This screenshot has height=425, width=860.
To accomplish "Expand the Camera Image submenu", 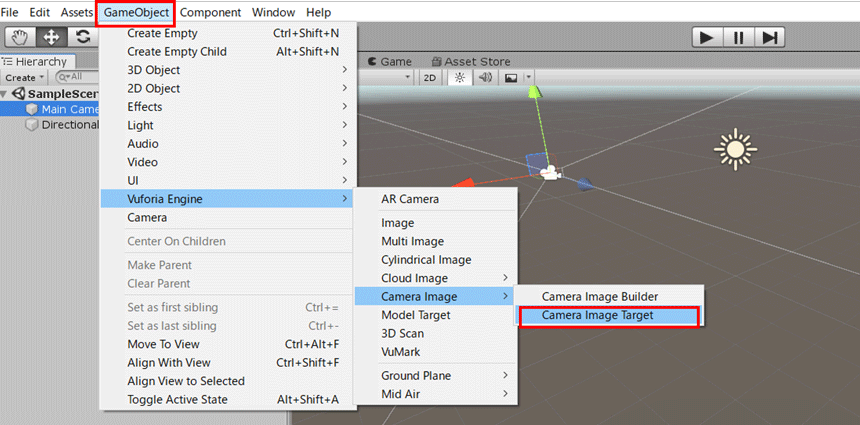I will (x=435, y=297).
